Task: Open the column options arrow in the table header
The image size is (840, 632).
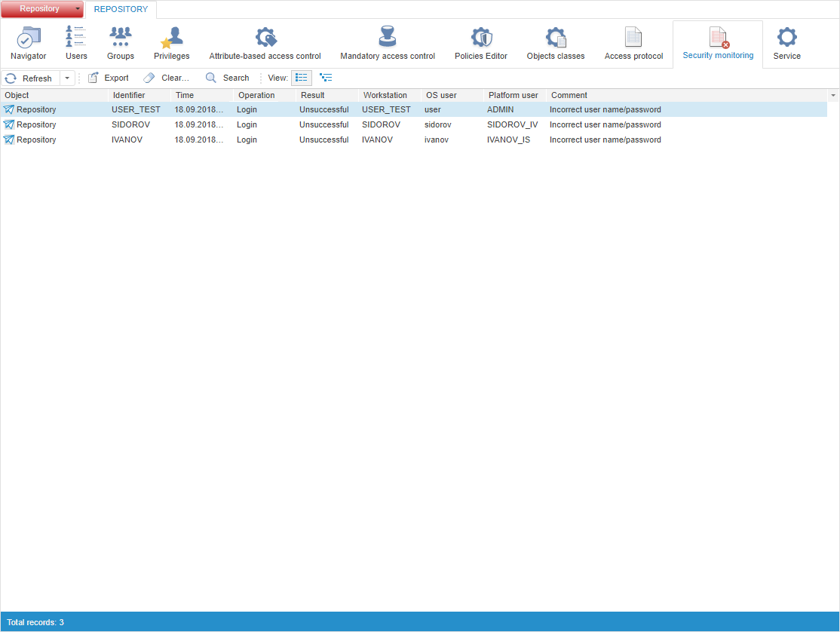Action: [833, 96]
